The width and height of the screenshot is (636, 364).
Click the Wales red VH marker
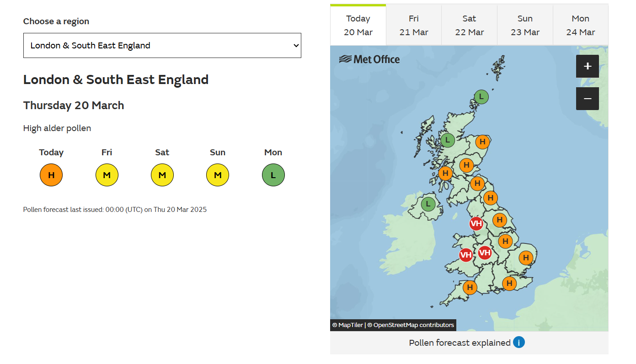465,255
